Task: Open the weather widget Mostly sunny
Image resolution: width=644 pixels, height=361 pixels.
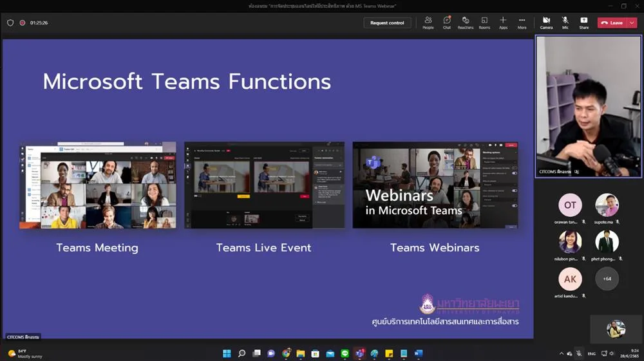Action: click(x=26, y=354)
